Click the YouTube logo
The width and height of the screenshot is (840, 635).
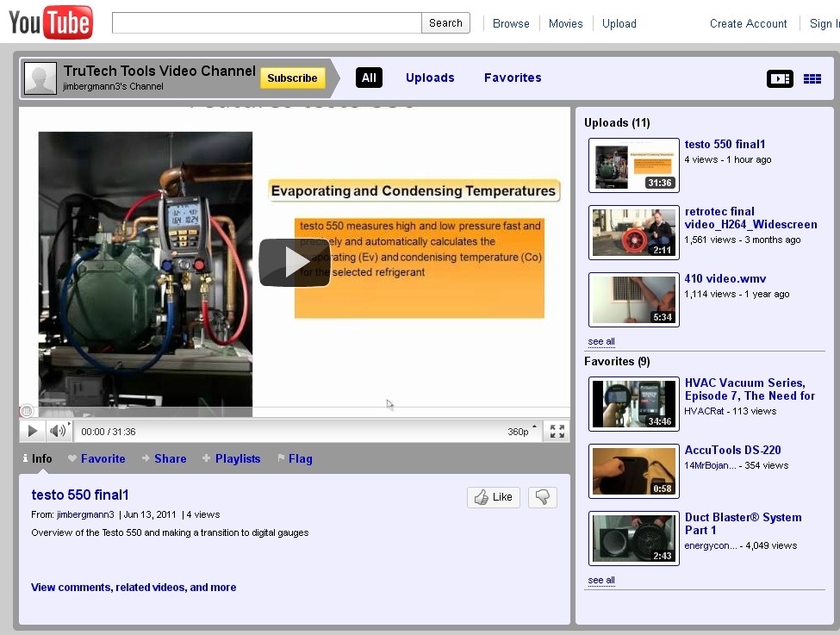(48, 23)
